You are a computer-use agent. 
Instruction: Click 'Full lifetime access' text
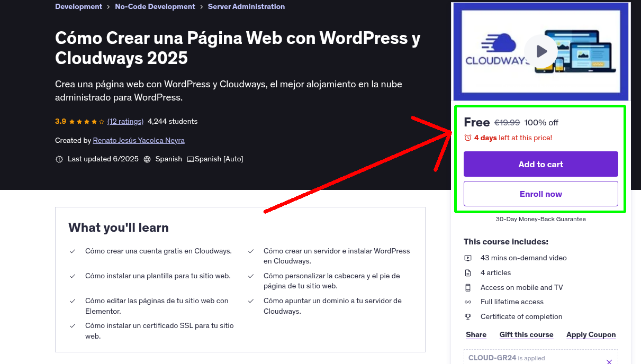click(512, 302)
